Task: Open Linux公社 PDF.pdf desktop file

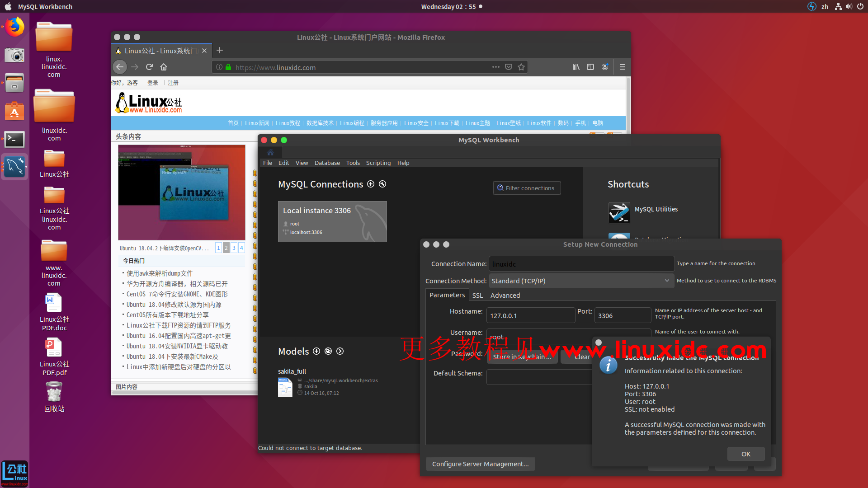Action: click(54, 357)
